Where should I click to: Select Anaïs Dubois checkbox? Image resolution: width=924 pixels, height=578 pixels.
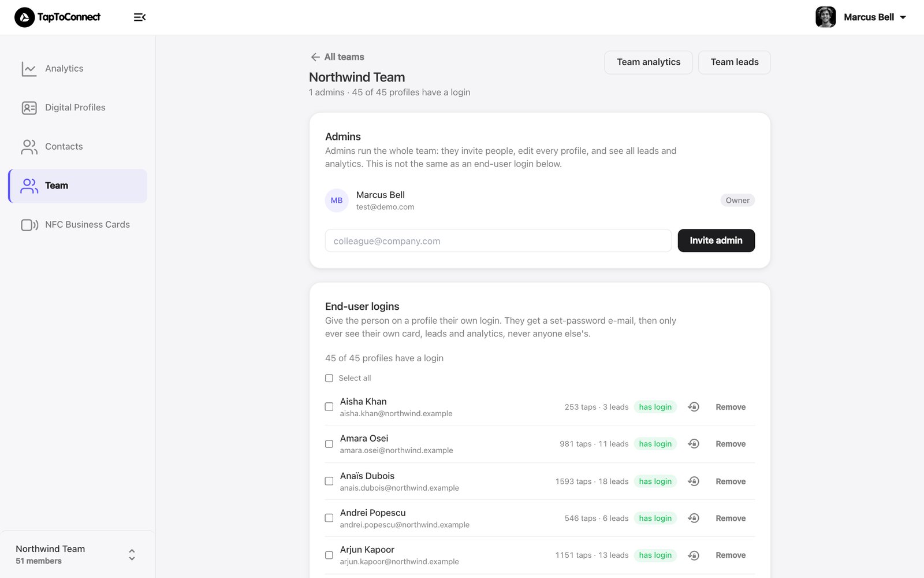(x=329, y=481)
